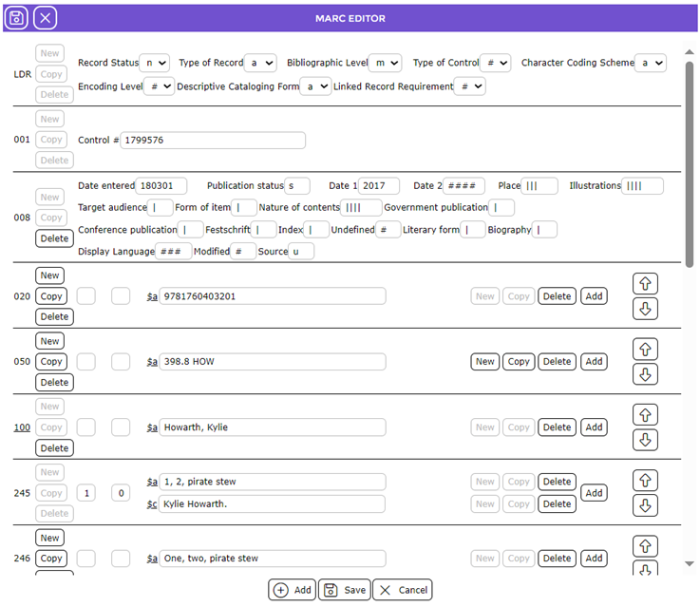This screenshot has width=700, height=607.
Task: Click the underlined 100 tag link
Action: 22,427
